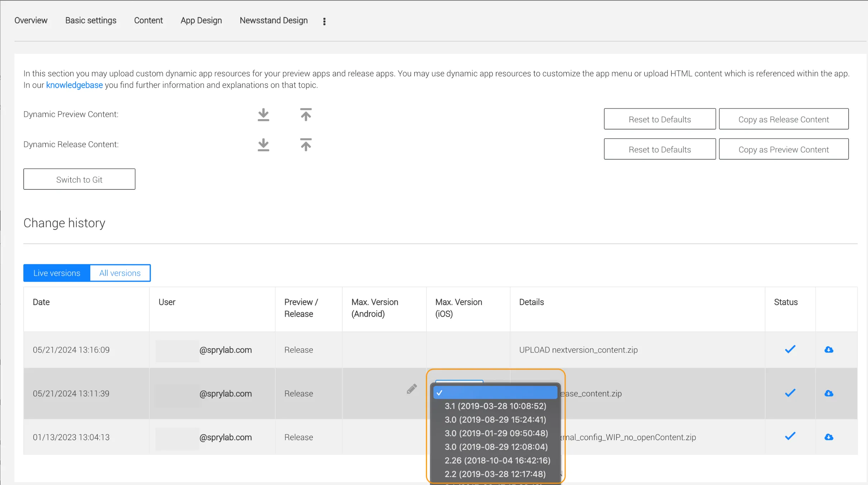The image size is (868, 485).
Task: Open the knowledgebase link
Action: tap(74, 85)
